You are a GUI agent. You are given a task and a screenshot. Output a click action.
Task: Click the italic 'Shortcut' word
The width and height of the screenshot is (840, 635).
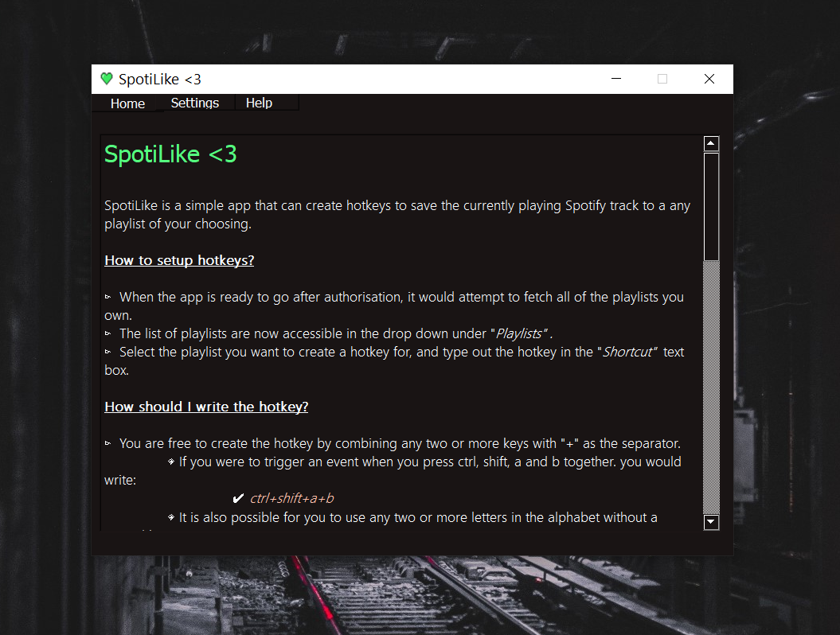click(627, 352)
